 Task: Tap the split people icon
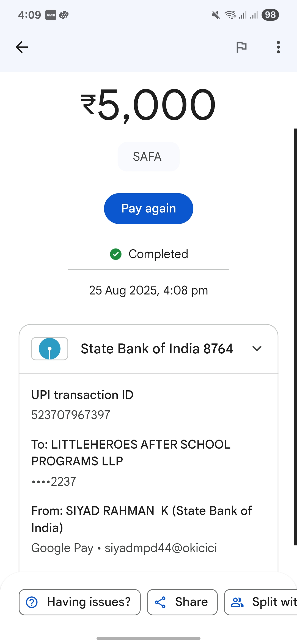pyautogui.click(x=237, y=602)
